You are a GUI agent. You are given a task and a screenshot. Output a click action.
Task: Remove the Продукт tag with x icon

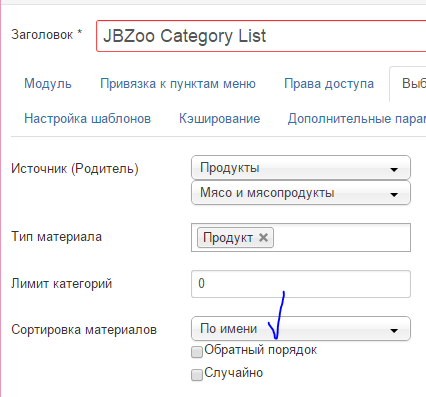tap(263, 238)
